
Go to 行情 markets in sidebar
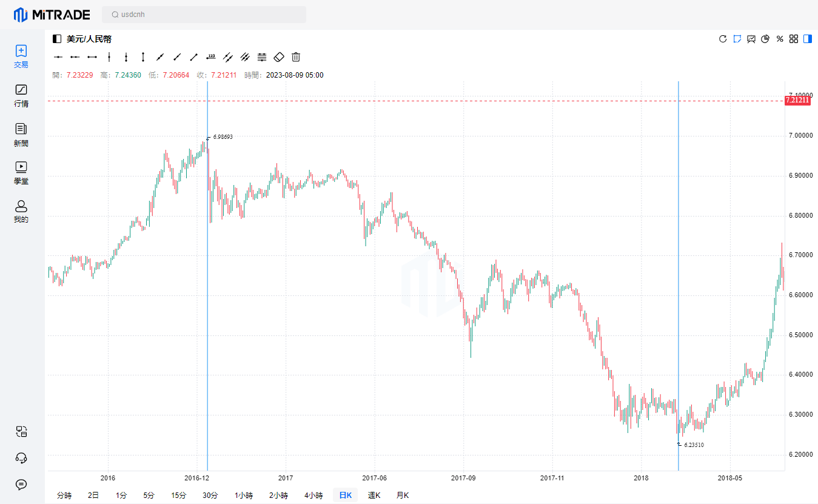[21, 95]
